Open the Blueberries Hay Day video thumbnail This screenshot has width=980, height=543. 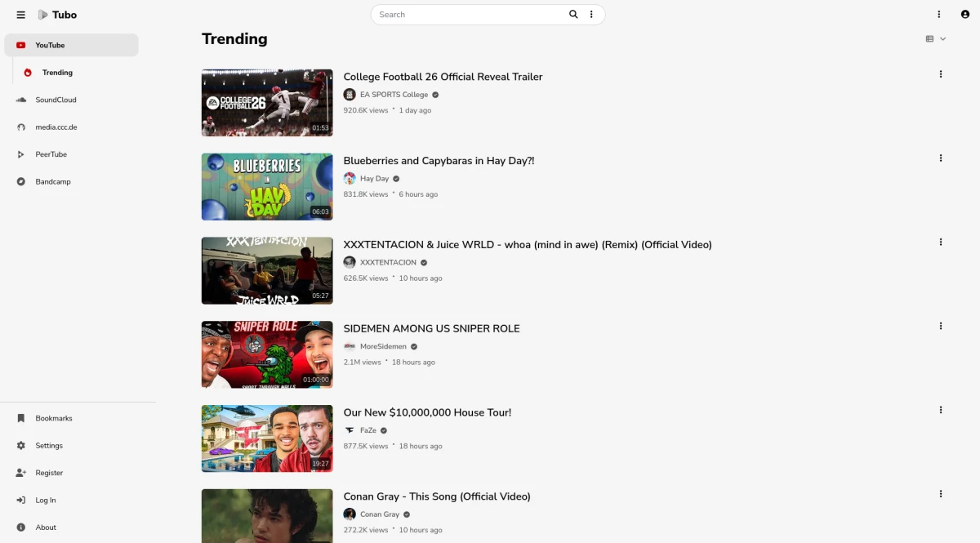click(267, 187)
